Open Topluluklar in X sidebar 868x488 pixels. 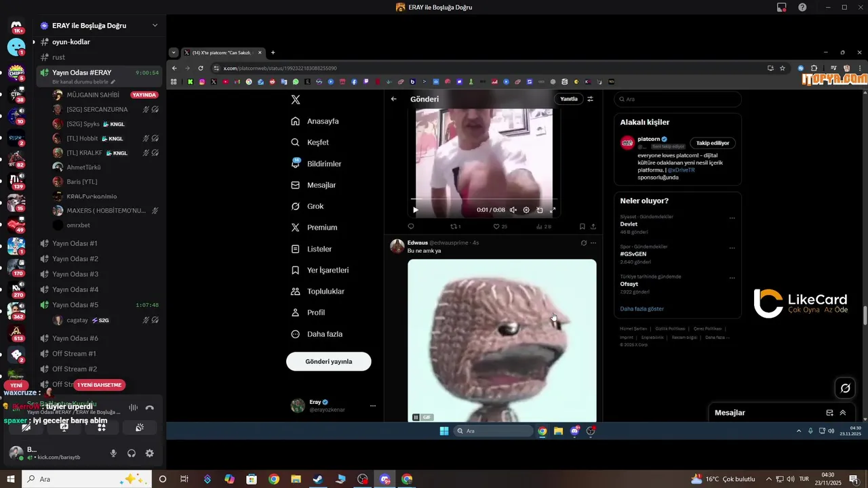[317, 291]
